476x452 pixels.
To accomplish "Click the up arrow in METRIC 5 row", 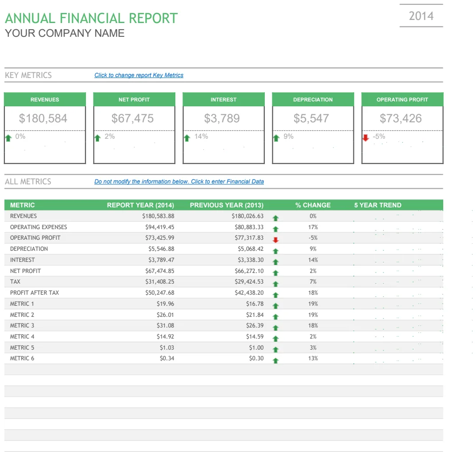I will [x=276, y=349].
